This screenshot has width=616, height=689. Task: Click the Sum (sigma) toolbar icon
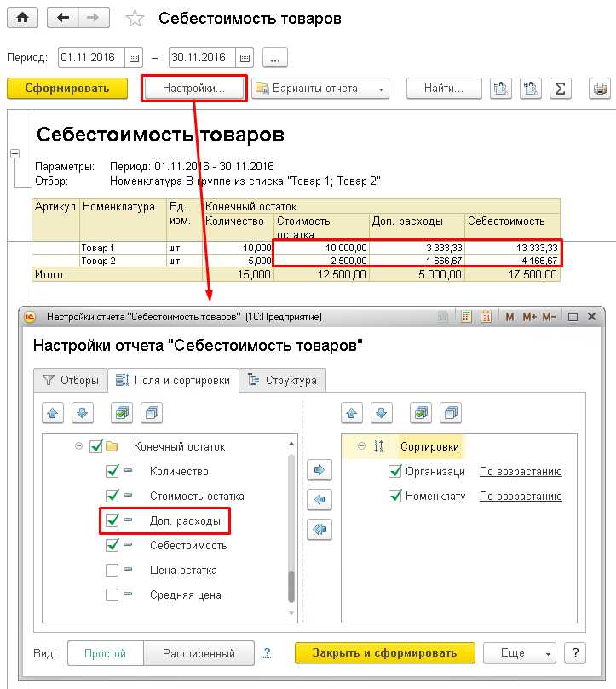click(560, 89)
